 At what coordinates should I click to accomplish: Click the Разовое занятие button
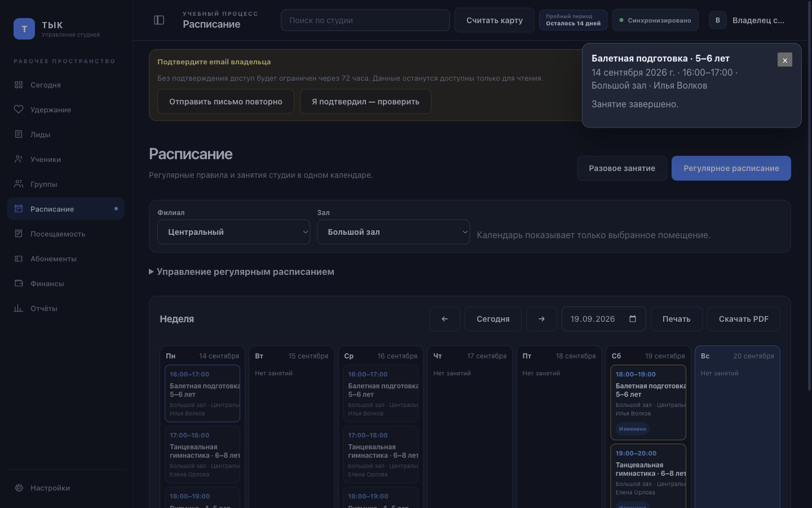click(x=622, y=168)
